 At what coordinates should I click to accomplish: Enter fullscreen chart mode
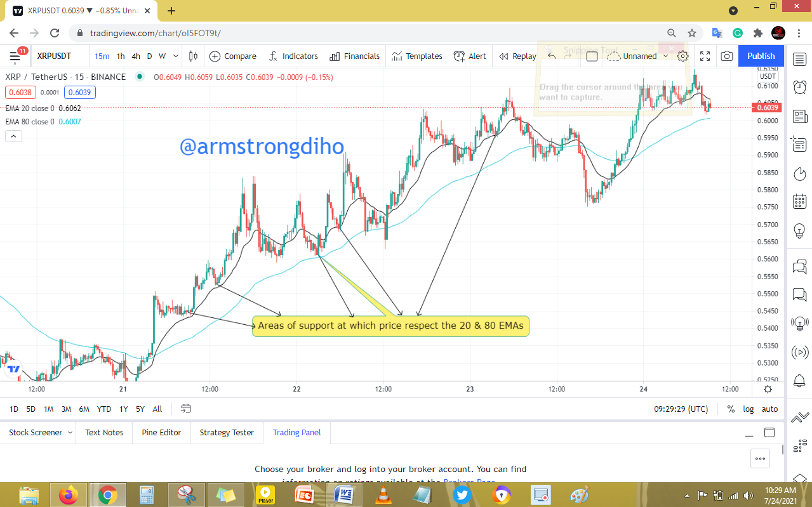tap(705, 56)
